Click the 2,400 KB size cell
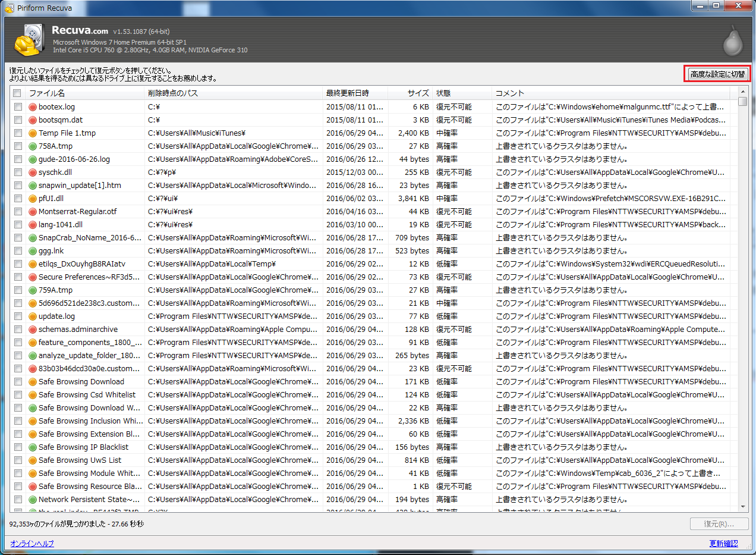The height and width of the screenshot is (555, 756). click(413, 133)
